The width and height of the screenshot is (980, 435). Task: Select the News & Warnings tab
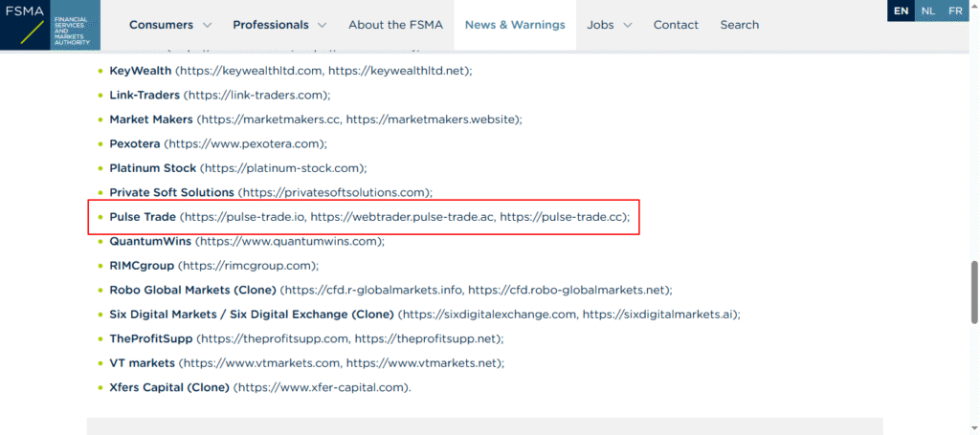[515, 25]
